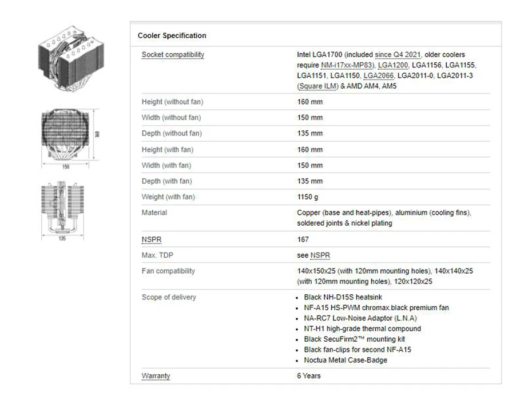Select the Height (without fan) label
This screenshot has width=532, height=396.
pyautogui.click(x=172, y=102)
